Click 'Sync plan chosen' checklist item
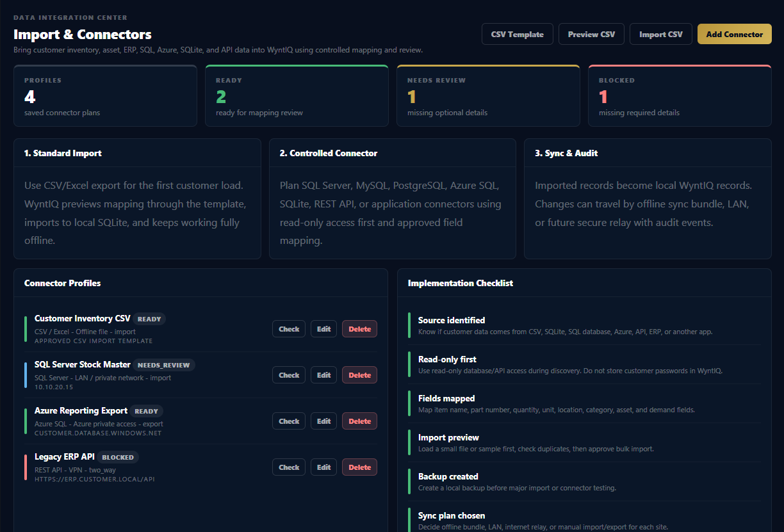The width and height of the screenshot is (784, 532). (x=584, y=520)
